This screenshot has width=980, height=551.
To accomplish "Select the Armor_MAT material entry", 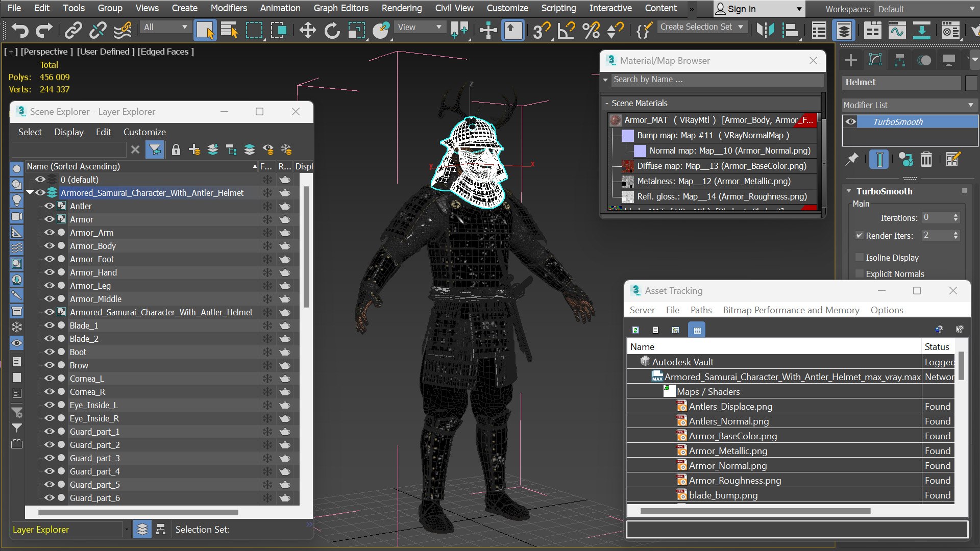I will 713,120.
